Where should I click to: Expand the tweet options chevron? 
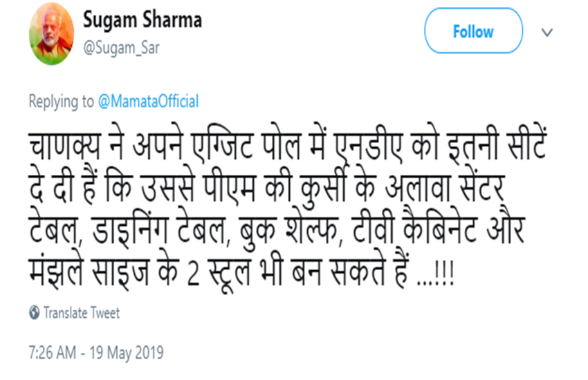(547, 32)
